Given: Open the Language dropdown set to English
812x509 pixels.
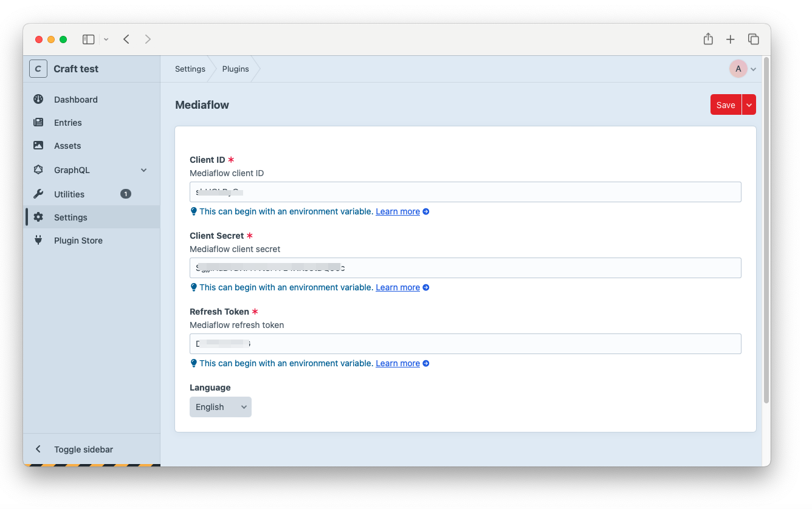Looking at the screenshot, I should (x=220, y=407).
